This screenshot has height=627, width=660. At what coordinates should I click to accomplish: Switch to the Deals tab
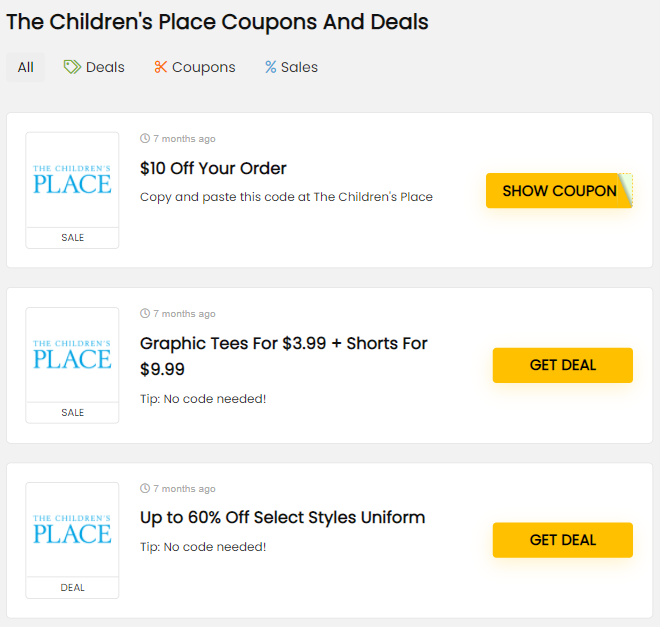(105, 67)
